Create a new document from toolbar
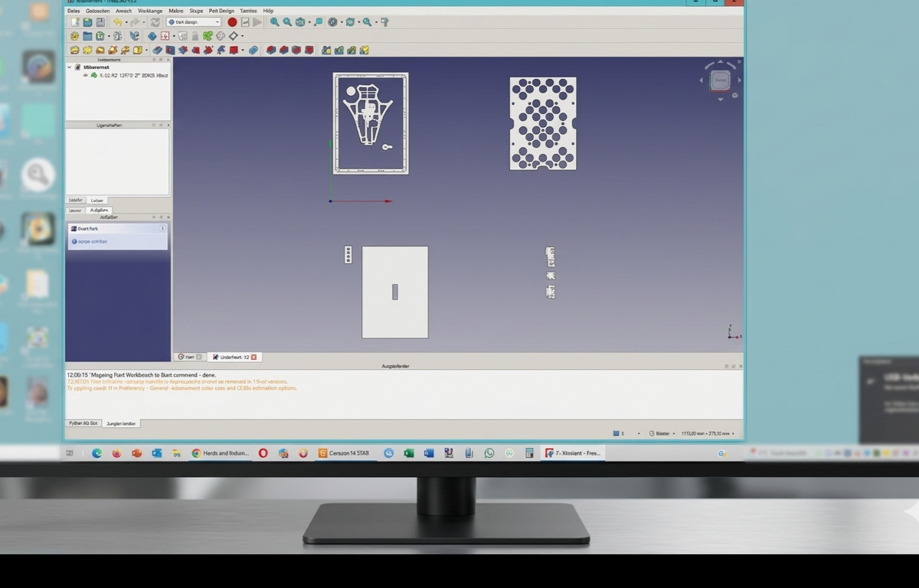The width and height of the screenshot is (919, 588). click(x=75, y=22)
